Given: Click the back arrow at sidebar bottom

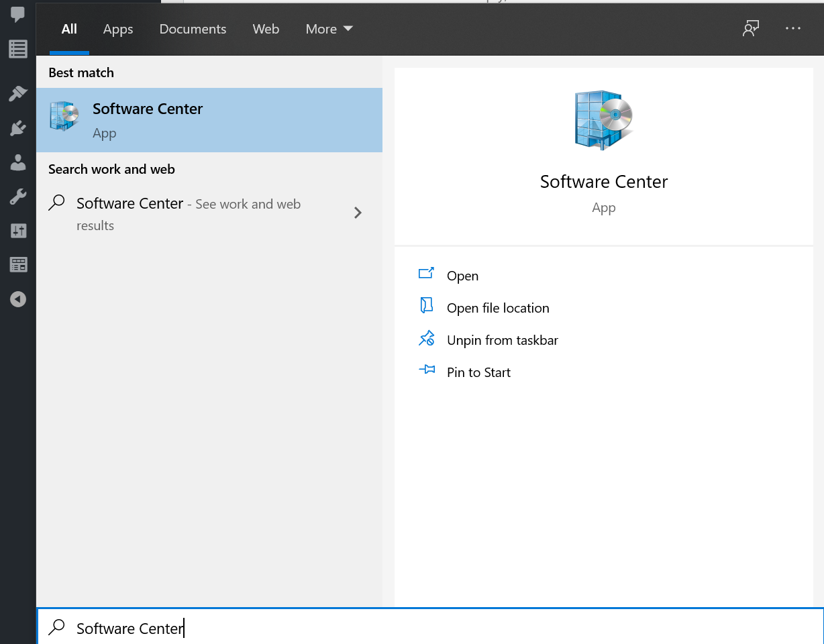Looking at the screenshot, I should pyautogui.click(x=17, y=299).
